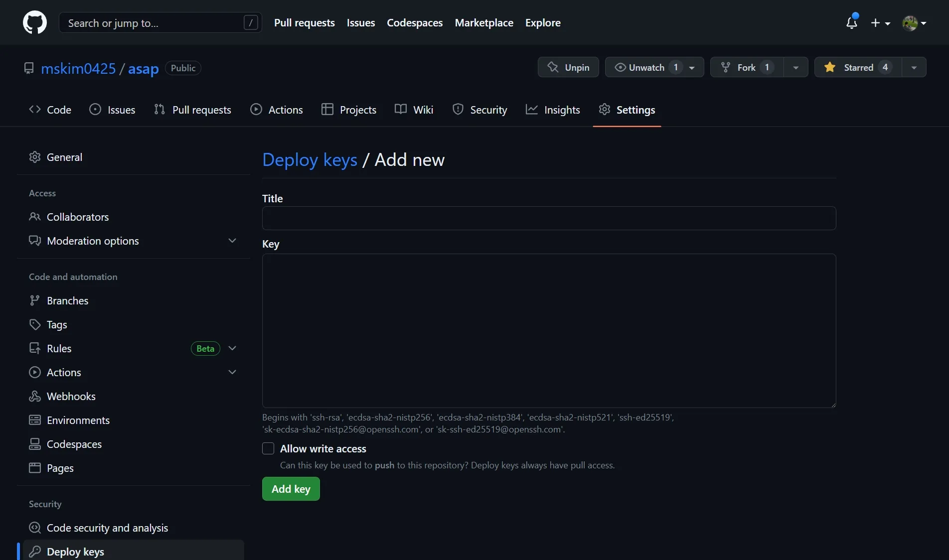Click into the Title input field
The height and width of the screenshot is (560, 949).
coord(549,218)
